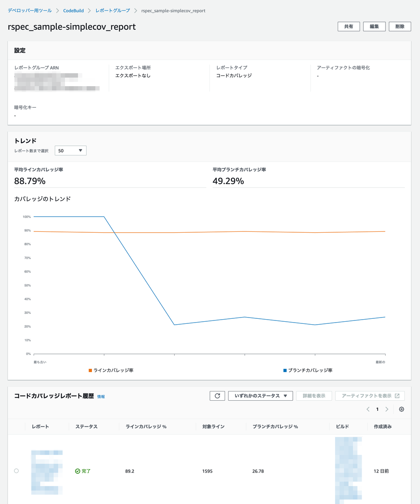Click the blurred report name link
This screenshot has height=504, width=420.
(x=47, y=472)
